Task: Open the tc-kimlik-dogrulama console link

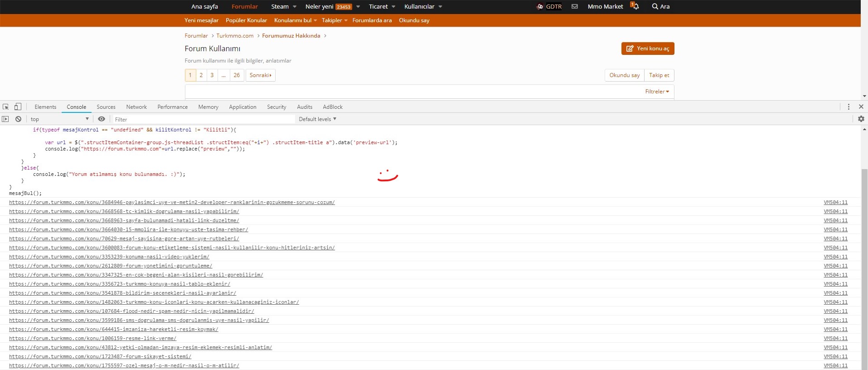Action: (124, 211)
